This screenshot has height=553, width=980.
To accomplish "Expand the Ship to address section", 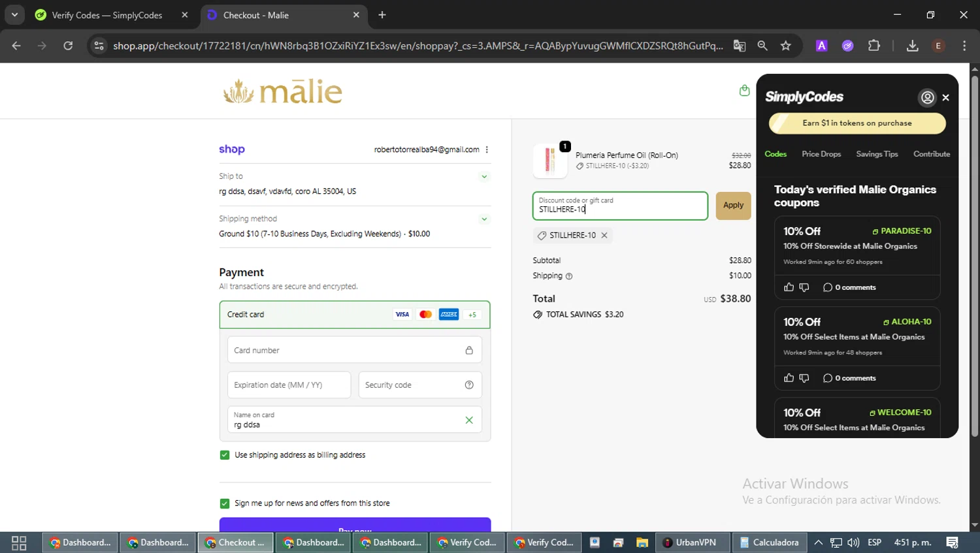I will pos(484,176).
